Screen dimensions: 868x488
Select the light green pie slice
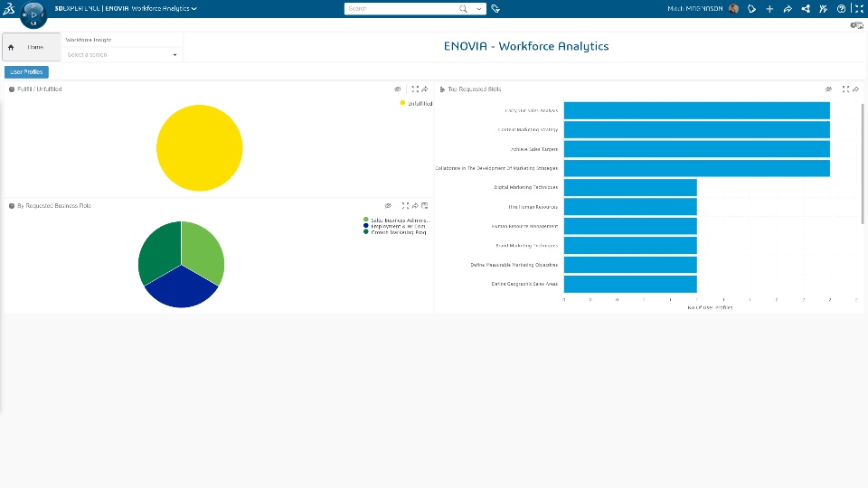pyautogui.click(x=203, y=249)
